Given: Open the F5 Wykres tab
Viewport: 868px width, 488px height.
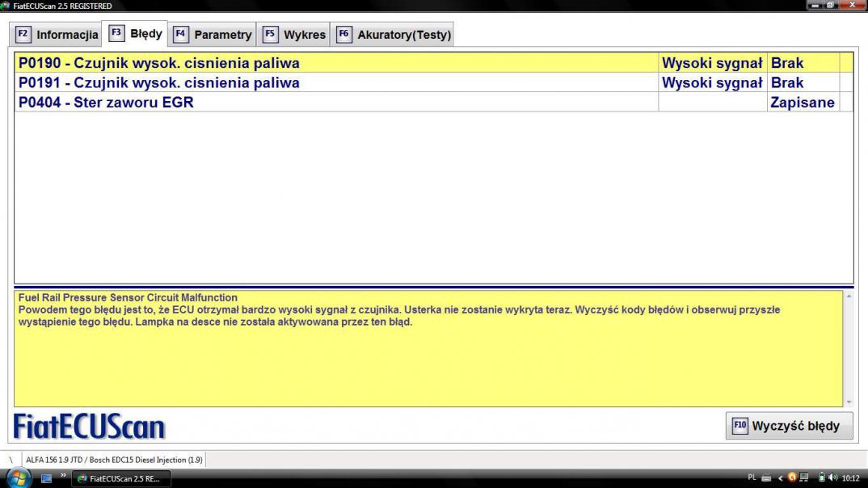Looking at the screenshot, I should point(293,35).
